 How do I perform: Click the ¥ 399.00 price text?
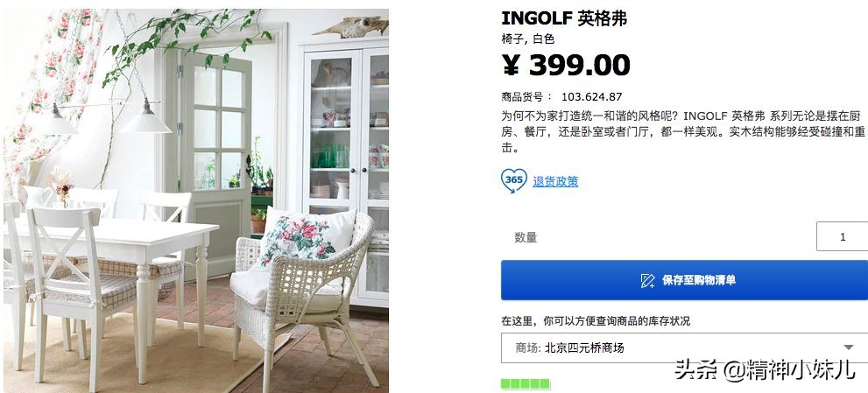[x=566, y=66]
